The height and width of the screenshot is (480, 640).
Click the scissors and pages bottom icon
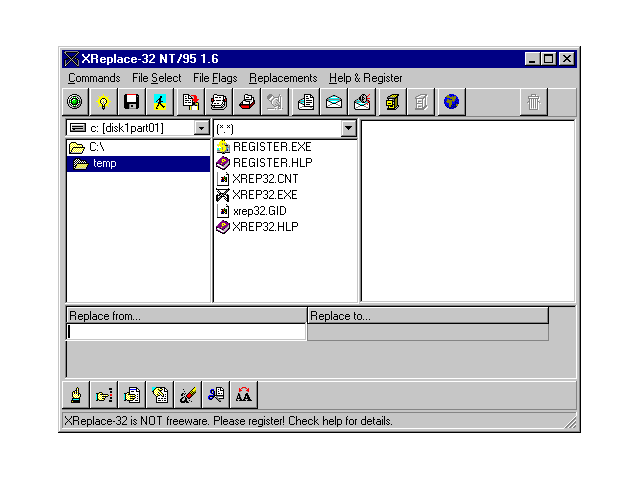tap(215, 394)
